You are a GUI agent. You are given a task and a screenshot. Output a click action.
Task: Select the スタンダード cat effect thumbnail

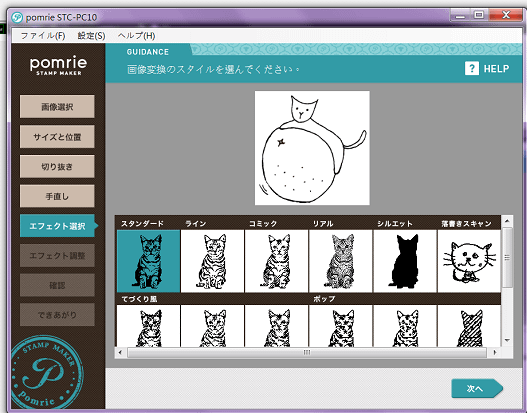tap(148, 261)
